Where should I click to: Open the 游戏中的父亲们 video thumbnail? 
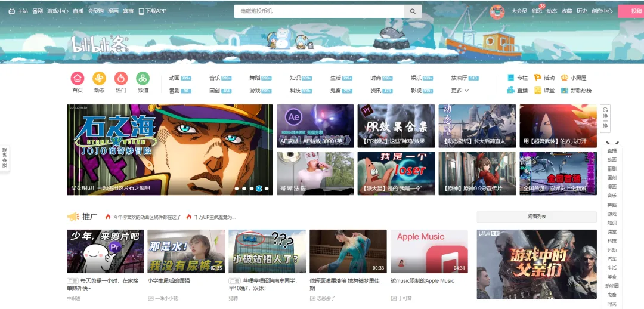537,264
